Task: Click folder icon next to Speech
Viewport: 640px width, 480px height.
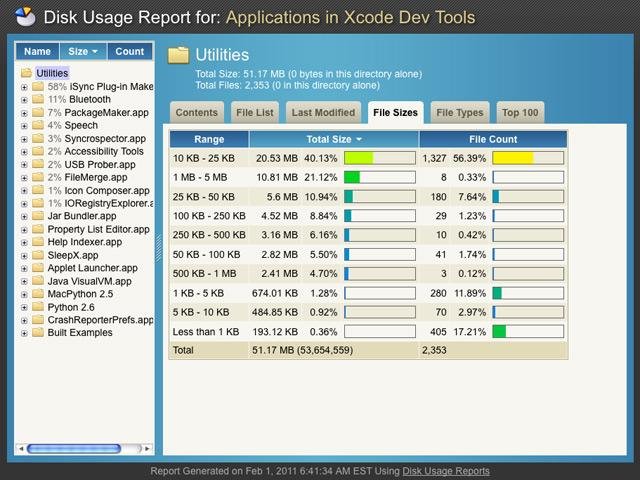Action: [38, 125]
